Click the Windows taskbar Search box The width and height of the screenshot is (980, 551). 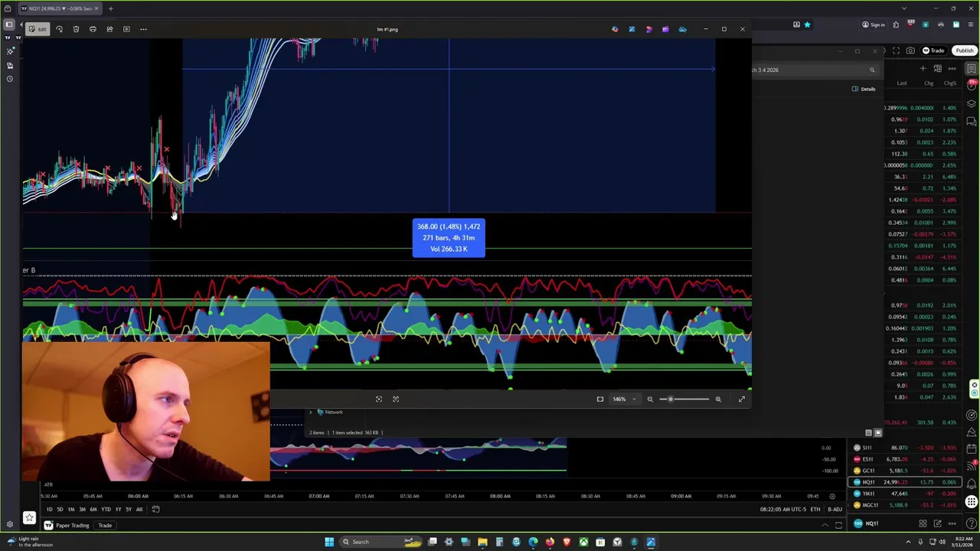click(379, 542)
